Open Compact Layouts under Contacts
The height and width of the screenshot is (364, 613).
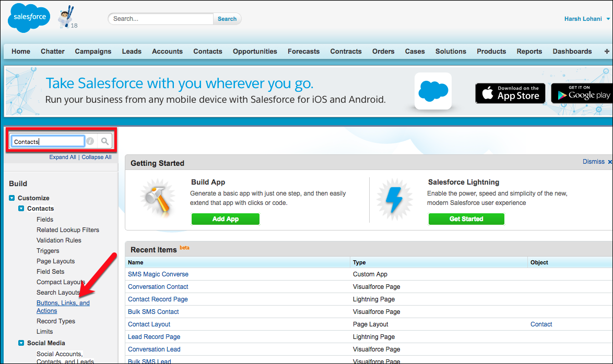[61, 282]
